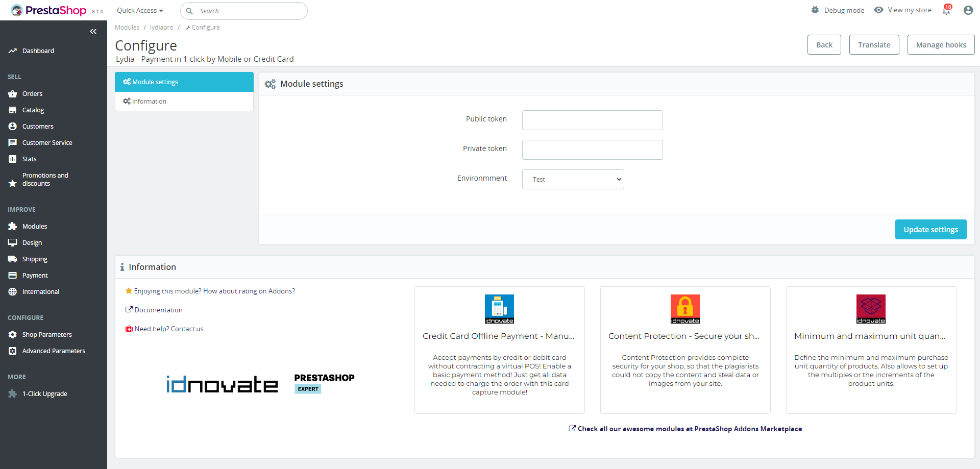Viewport: 980px width, 469px height.
Task: Click the PrestaShop Expert badge
Action: [324, 383]
